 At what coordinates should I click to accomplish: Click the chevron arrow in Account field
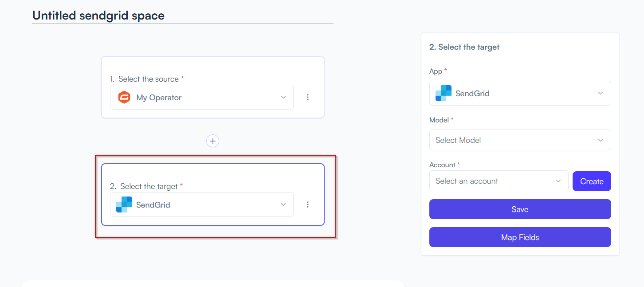point(558,181)
